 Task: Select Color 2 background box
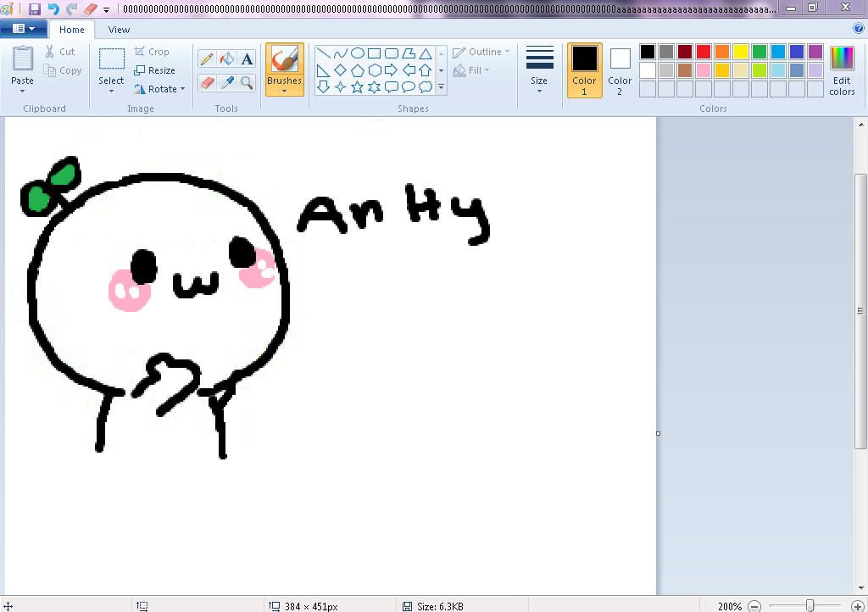click(620, 70)
